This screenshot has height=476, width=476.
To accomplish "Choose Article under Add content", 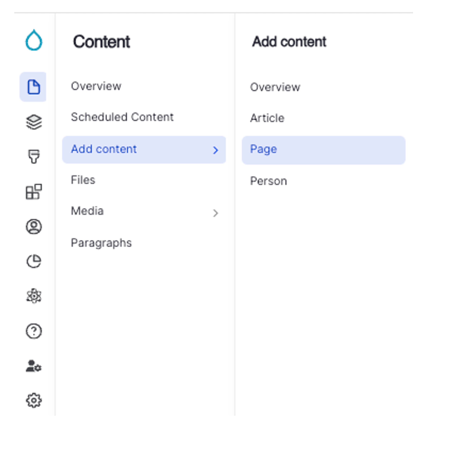I will [x=267, y=118].
